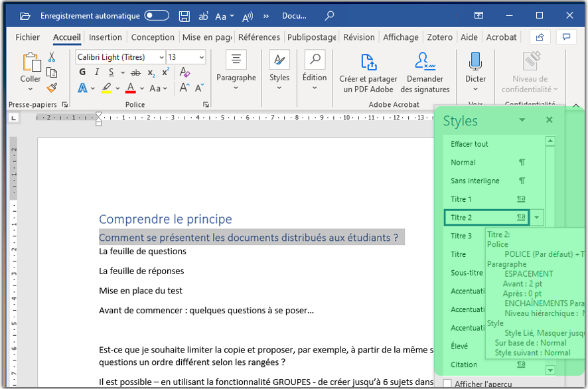Collapse the ribbon with the chevron icon
This screenshot has width=588, height=389.
576,106
